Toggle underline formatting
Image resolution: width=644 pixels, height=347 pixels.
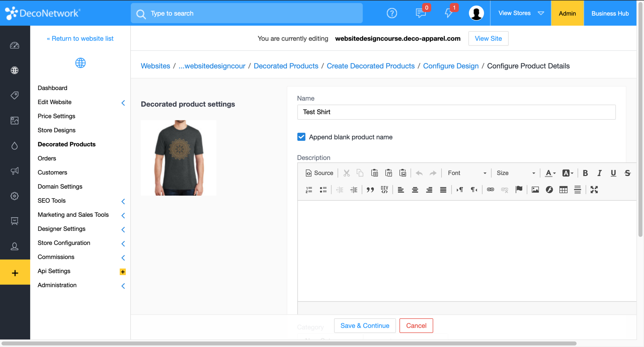(613, 173)
